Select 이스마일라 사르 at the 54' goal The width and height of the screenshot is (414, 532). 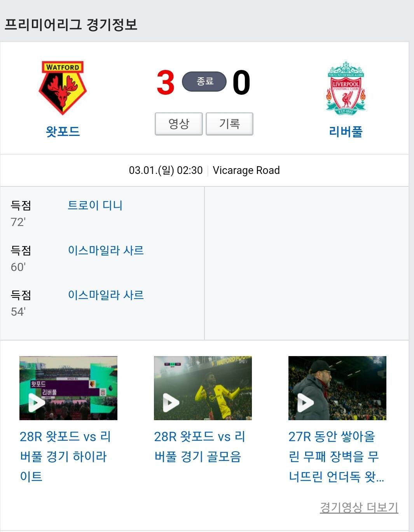(106, 295)
